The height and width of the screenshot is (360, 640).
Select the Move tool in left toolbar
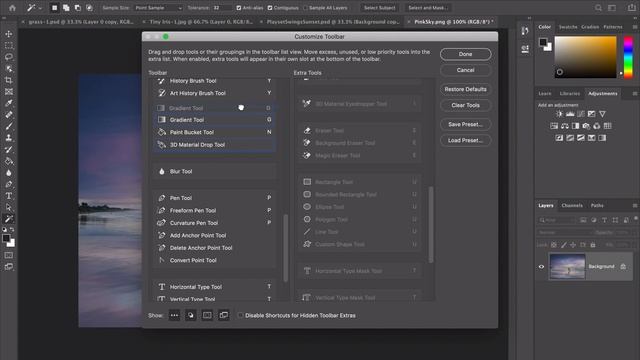pyautogui.click(x=9, y=34)
